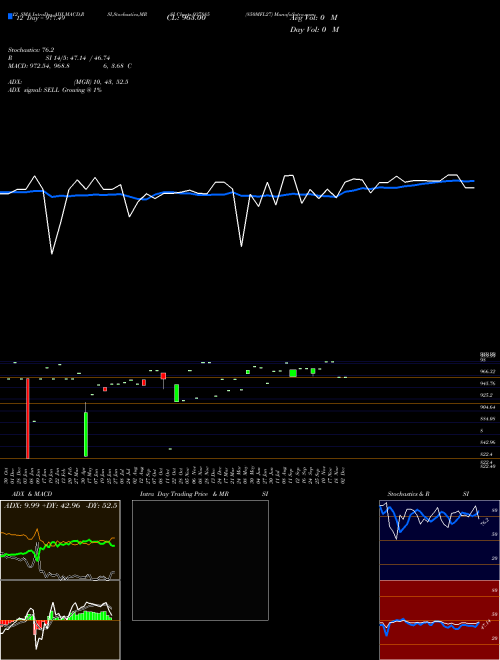
Task: Select the MACD: 972.54, 968.8 reading
Action: point(39,66)
